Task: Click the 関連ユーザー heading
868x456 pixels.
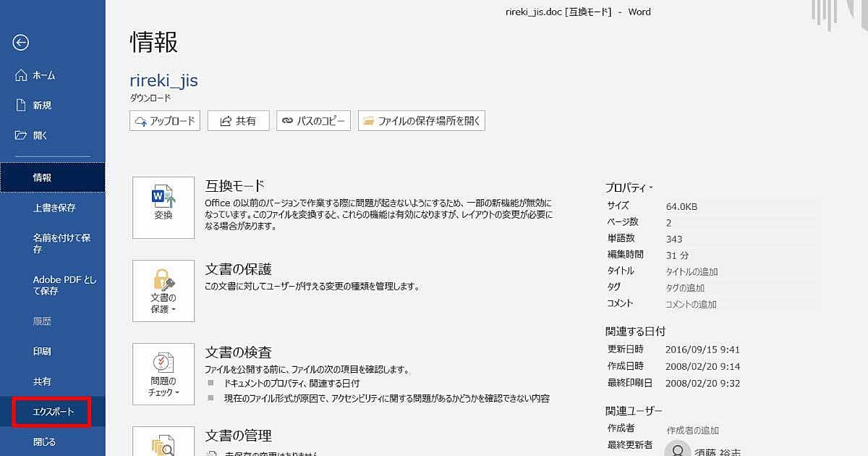Action: [x=634, y=410]
